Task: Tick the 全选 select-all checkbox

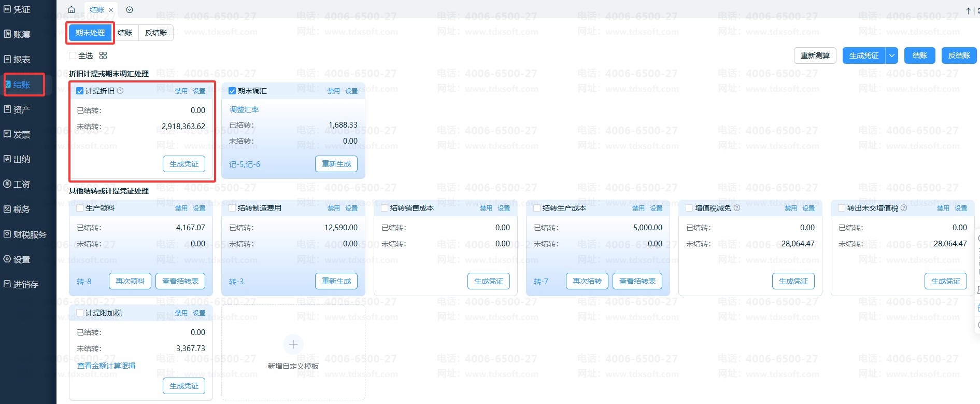Action: [x=73, y=55]
